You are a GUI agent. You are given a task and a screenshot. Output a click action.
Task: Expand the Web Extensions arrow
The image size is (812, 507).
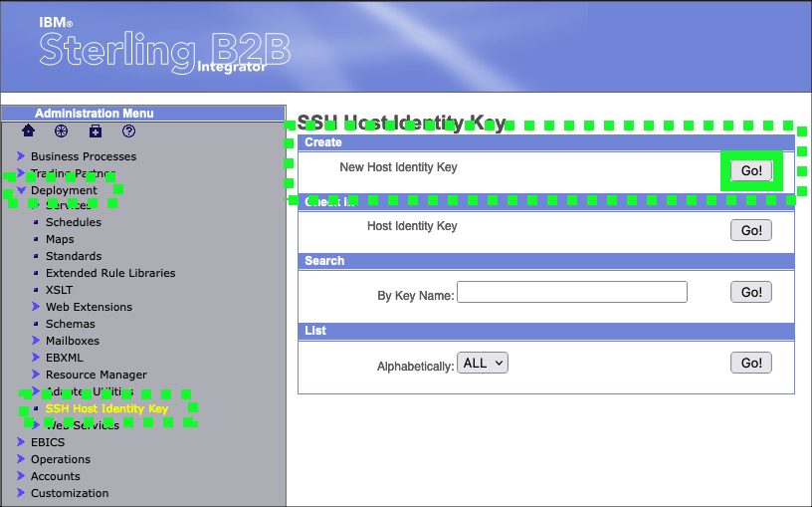36,307
